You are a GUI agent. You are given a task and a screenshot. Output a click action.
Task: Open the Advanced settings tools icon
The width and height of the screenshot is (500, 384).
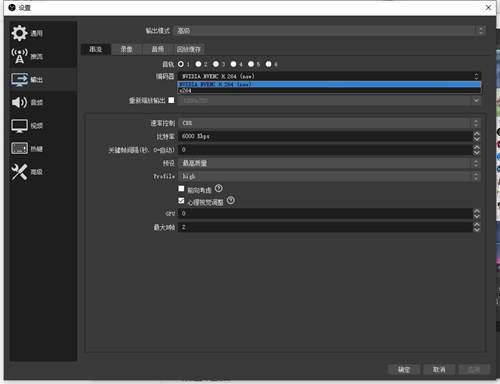click(x=19, y=172)
